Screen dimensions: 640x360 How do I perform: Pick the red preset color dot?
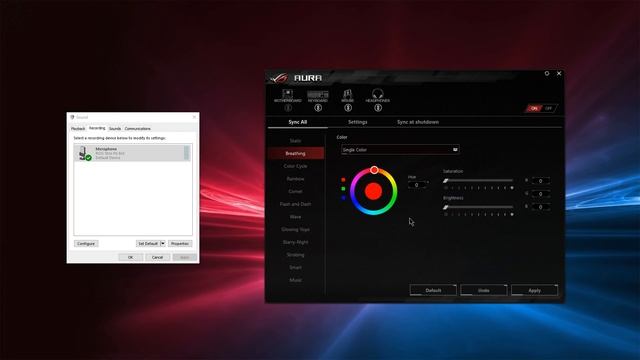343,180
